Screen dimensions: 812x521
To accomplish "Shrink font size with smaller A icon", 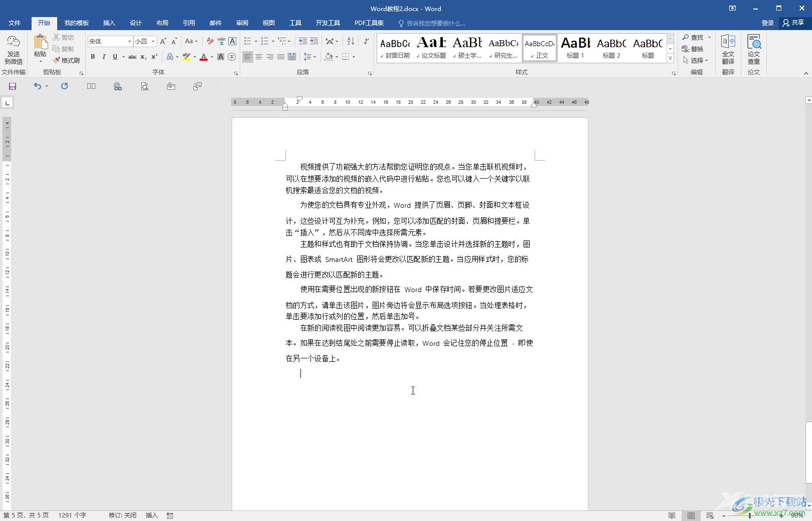I will [174, 41].
